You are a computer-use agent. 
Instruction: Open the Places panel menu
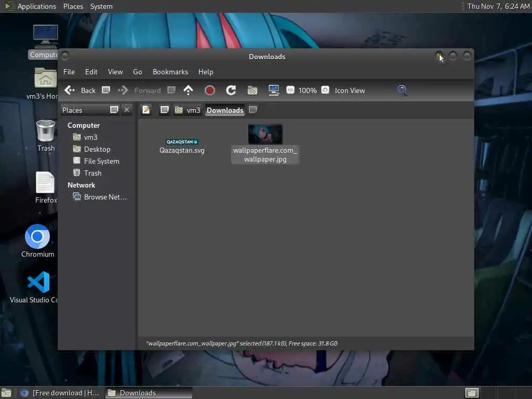[x=73, y=6]
